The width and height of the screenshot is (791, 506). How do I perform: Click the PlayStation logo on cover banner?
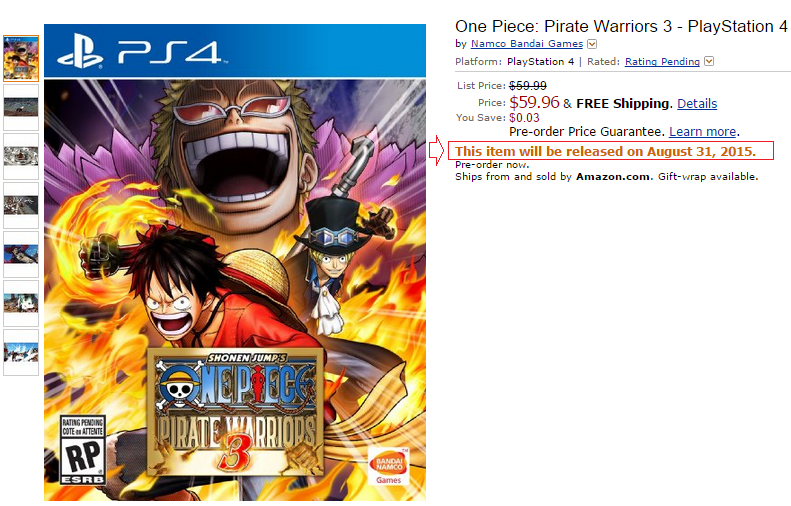point(80,51)
